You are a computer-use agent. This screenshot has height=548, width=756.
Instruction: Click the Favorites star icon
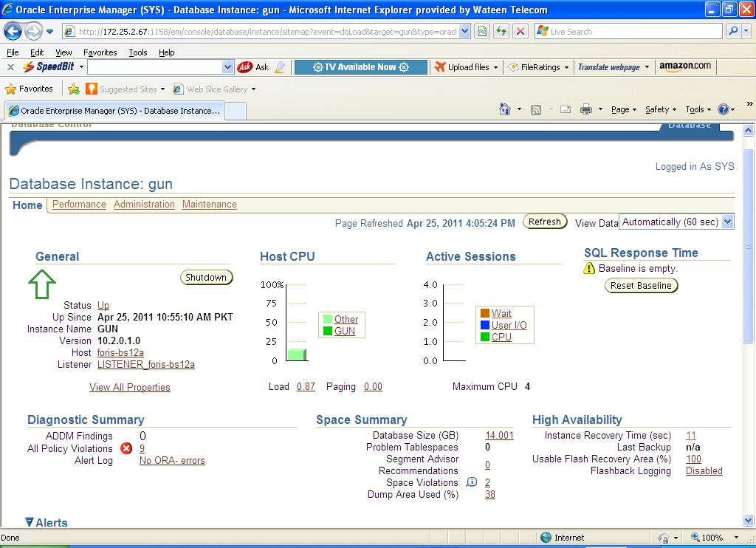pyautogui.click(x=11, y=89)
